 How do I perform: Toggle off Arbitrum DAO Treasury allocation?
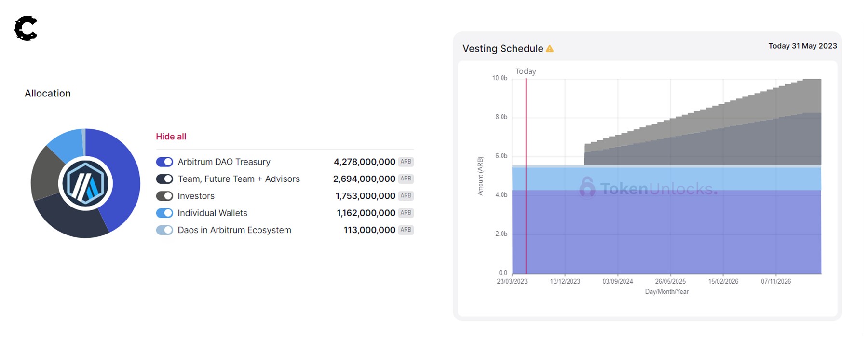pos(164,162)
